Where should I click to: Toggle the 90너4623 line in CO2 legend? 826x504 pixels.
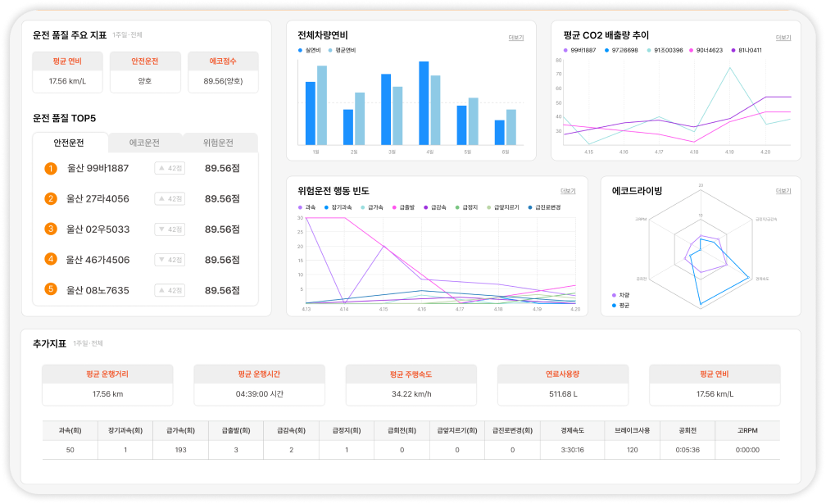click(x=706, y=51)
